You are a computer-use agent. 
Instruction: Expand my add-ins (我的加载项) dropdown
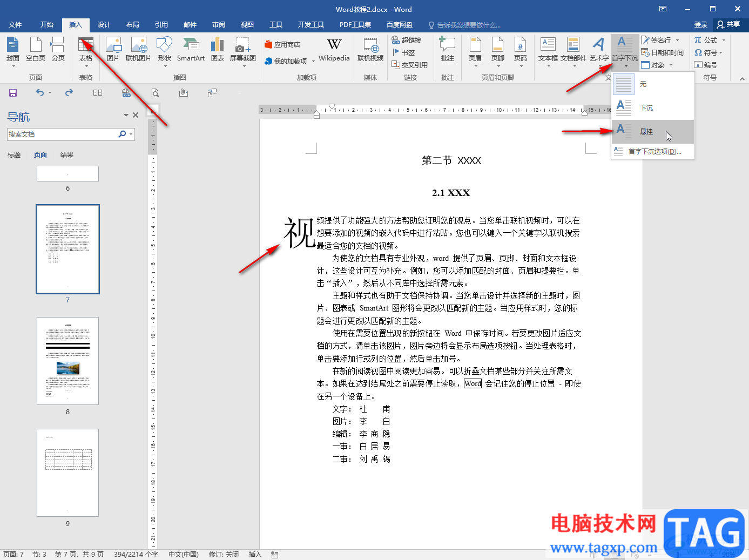pos(313,62)
